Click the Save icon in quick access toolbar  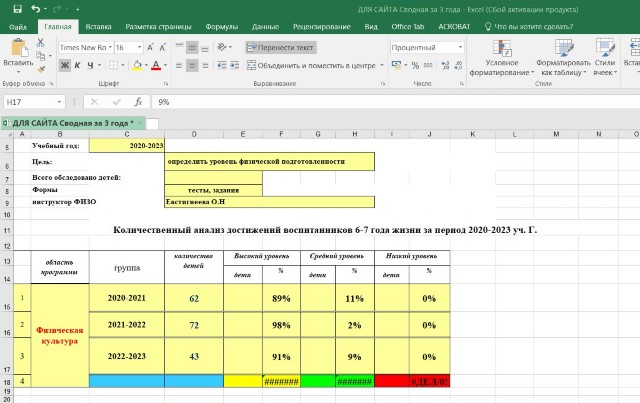17,8
